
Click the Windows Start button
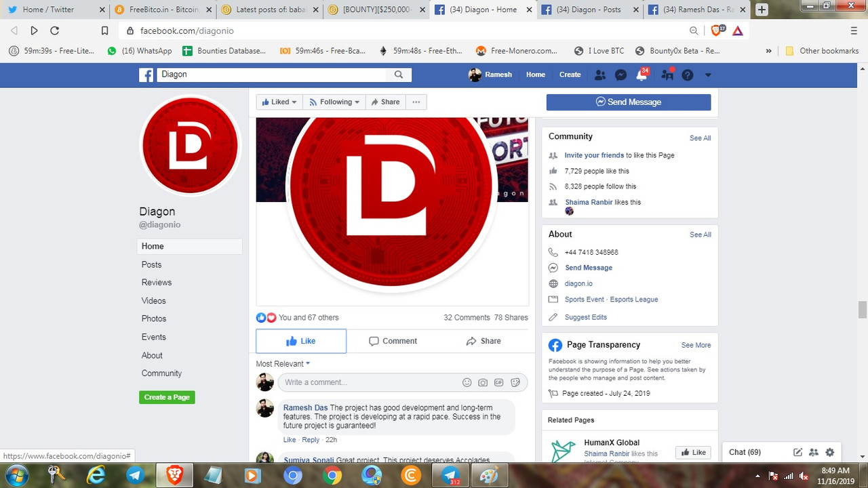pyautogui.click(x=16, y=476)
